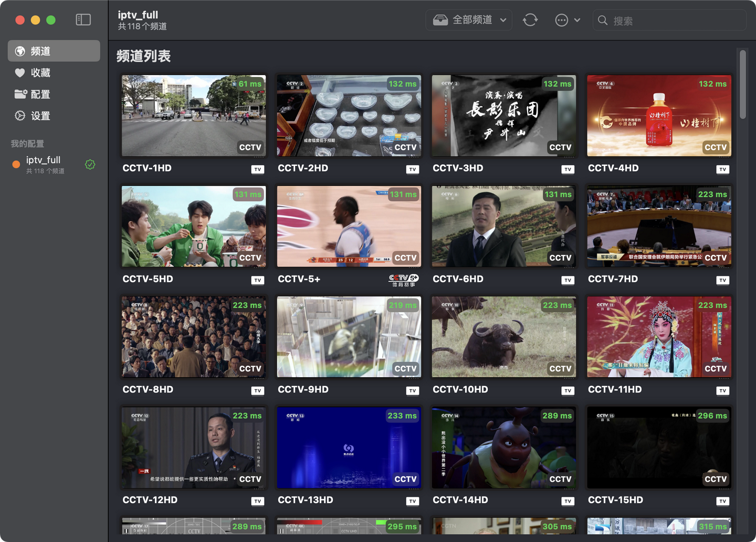Click the 61 ms latency badge on CCTV-1HD
This screenshot has height=542, width=756.
click(x=250, y=84)
